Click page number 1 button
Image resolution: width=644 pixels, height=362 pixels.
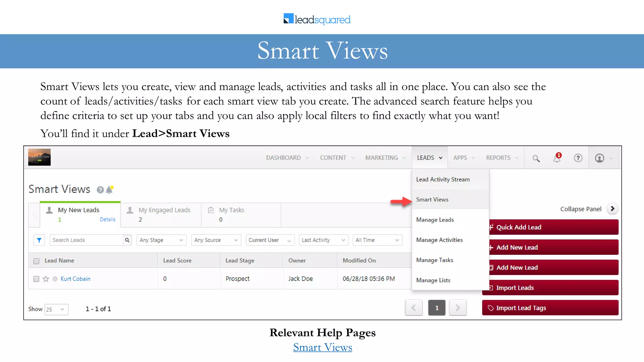[x=437, y=308]
